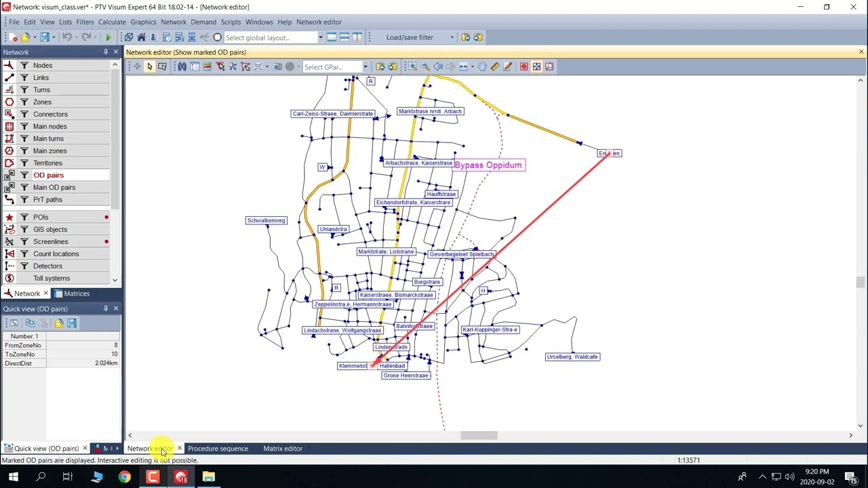Toggle the filter for Nodes
Screen dimensions: 868x488
click(24, 65)
